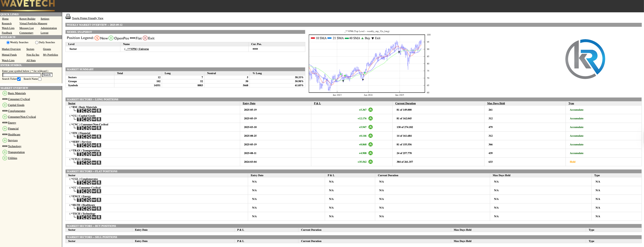Open the Virtual Portfolio Manager link
Screen dimensions: 644x247
click(33, 23)
